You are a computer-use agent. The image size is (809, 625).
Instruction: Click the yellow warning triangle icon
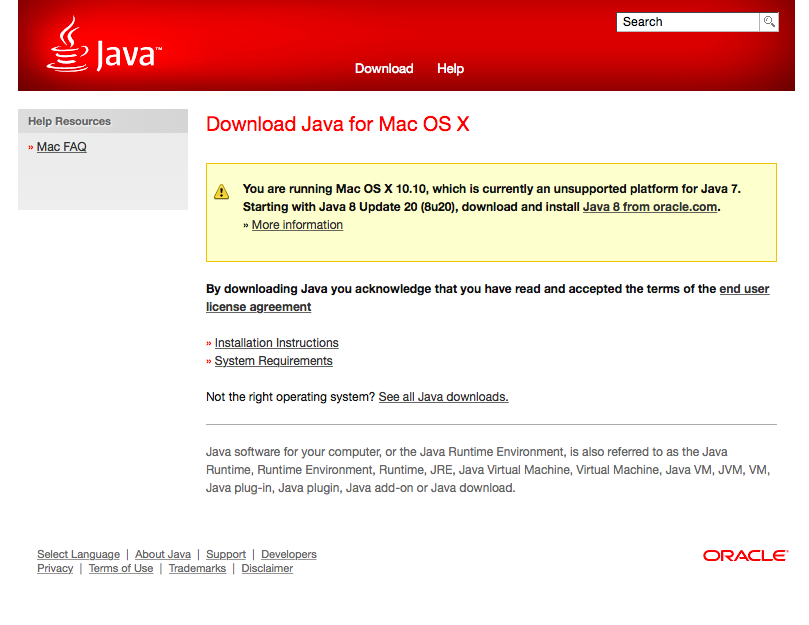(221, 191)
